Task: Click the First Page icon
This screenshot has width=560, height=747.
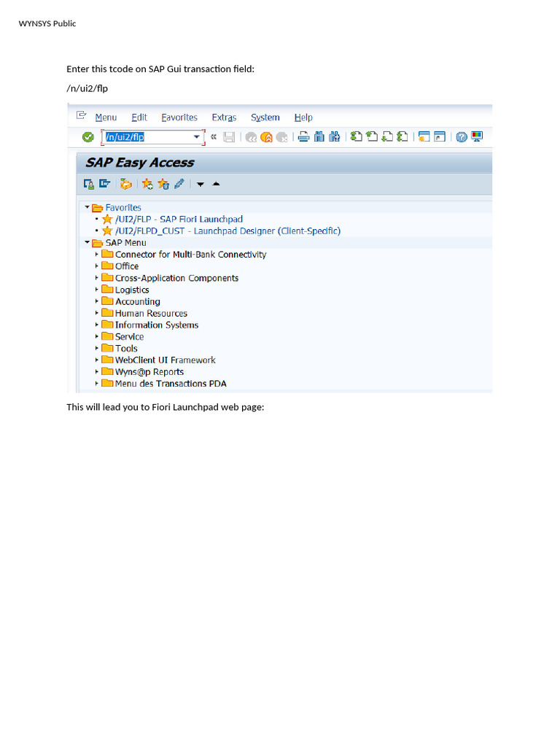Action: (x=356, y=136)
